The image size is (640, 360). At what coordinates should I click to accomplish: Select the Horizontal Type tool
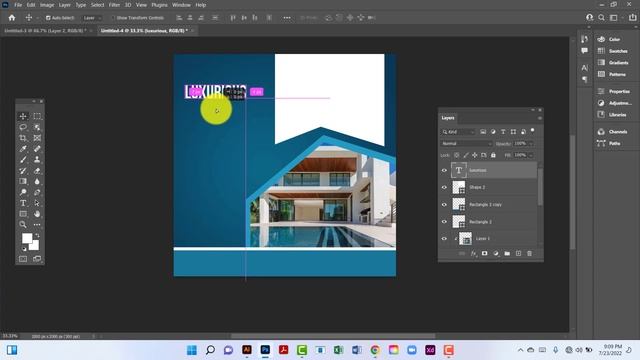pos(23,203)
